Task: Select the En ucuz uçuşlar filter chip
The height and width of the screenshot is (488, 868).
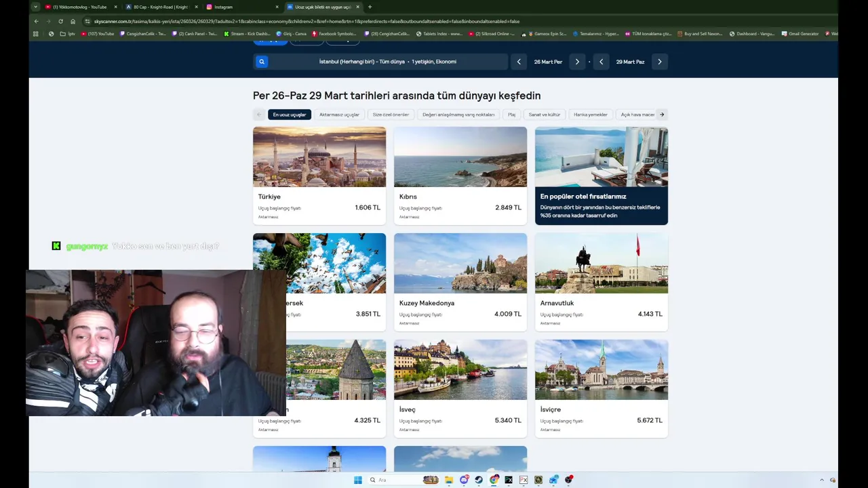Action: [x=290, y=115]
